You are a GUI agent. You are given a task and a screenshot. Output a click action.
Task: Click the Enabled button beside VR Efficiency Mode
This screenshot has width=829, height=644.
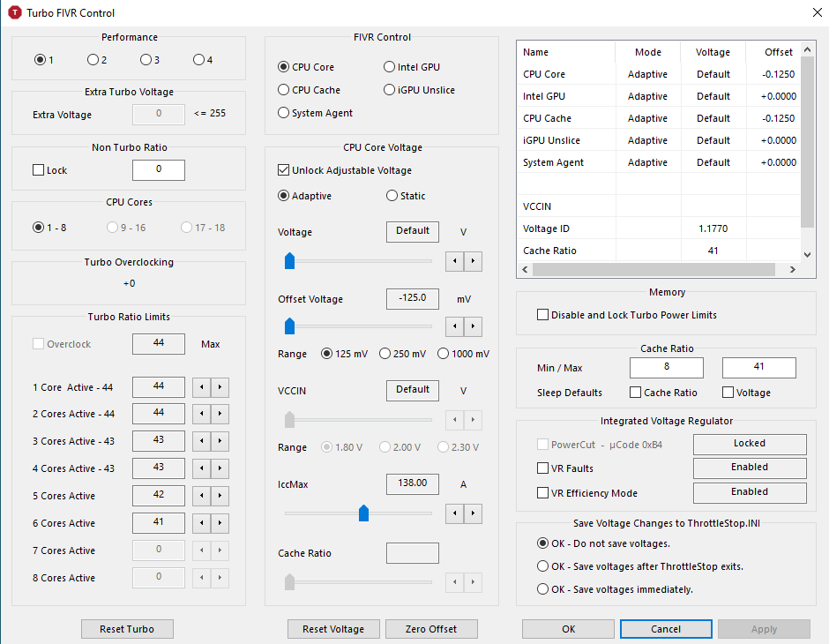click(750, 493)
